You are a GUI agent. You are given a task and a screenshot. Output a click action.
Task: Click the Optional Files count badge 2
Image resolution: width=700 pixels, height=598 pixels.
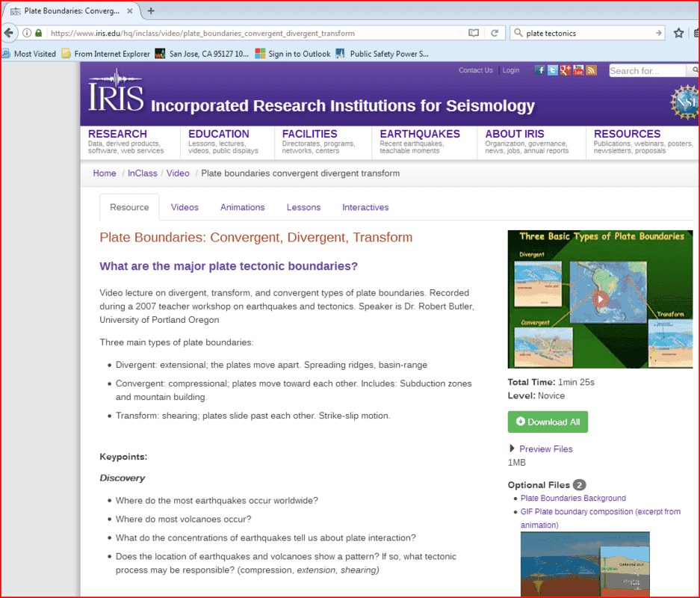tap(580, 485)
